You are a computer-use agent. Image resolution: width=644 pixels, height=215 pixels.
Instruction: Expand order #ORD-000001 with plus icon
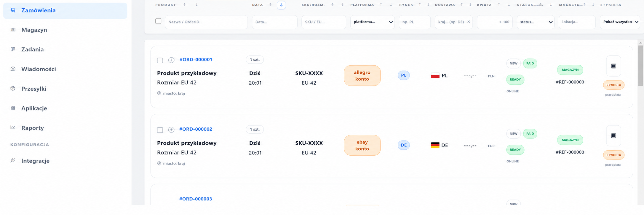[171, 60]
